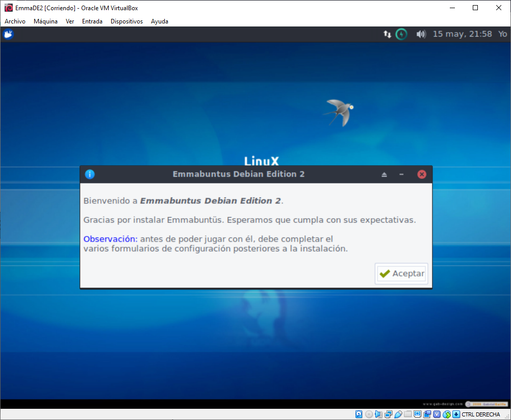Click the Aceptar button
511x420 pixels.
point(401,274)
